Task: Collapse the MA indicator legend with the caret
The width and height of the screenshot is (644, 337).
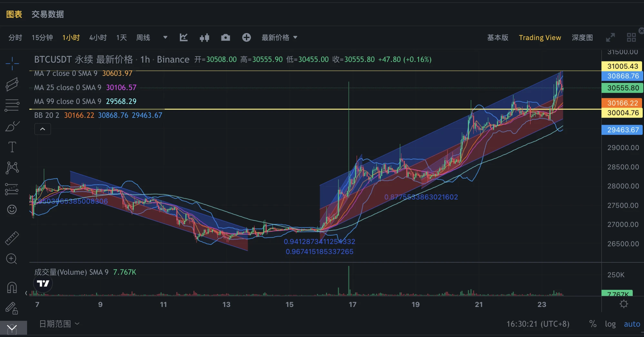Action: pos(42,129)
